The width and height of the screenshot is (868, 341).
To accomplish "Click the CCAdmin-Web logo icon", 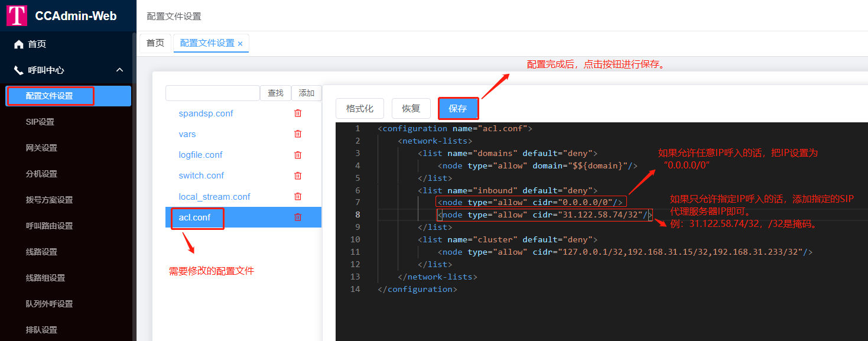I will [17, 16].
